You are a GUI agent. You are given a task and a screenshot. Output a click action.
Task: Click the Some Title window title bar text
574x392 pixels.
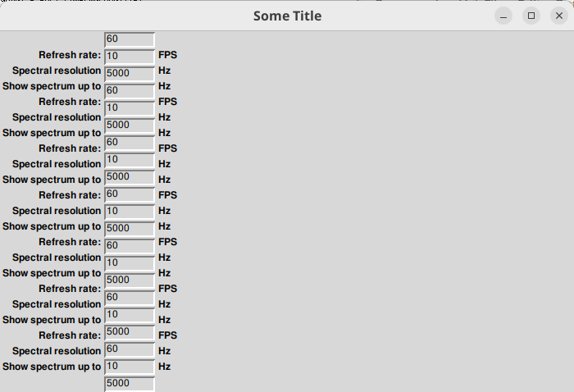point(287,16)
